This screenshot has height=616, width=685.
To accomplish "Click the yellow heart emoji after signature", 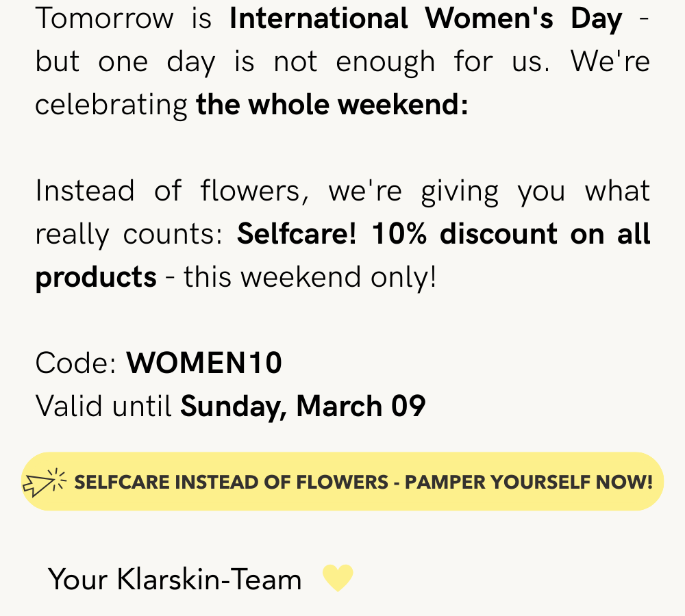I will (x=338, y=578).
